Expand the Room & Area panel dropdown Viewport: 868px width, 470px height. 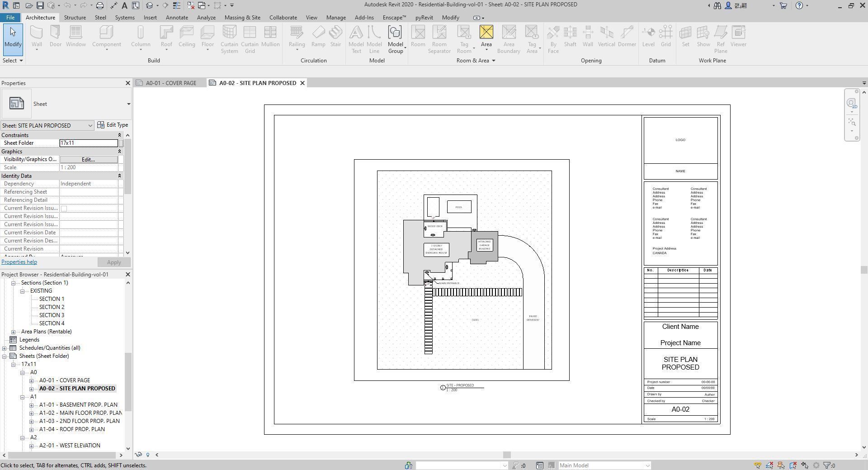coord(476,61)
